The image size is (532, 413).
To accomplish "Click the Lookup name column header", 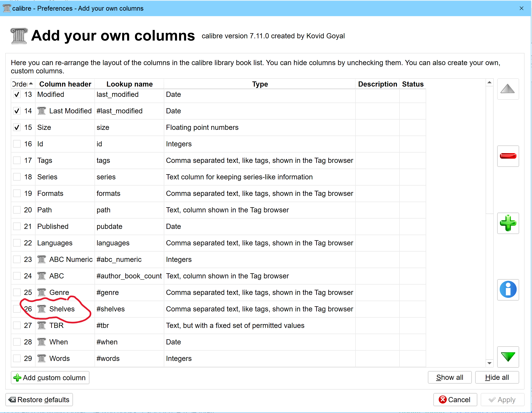I will click(x=129, y=84).
